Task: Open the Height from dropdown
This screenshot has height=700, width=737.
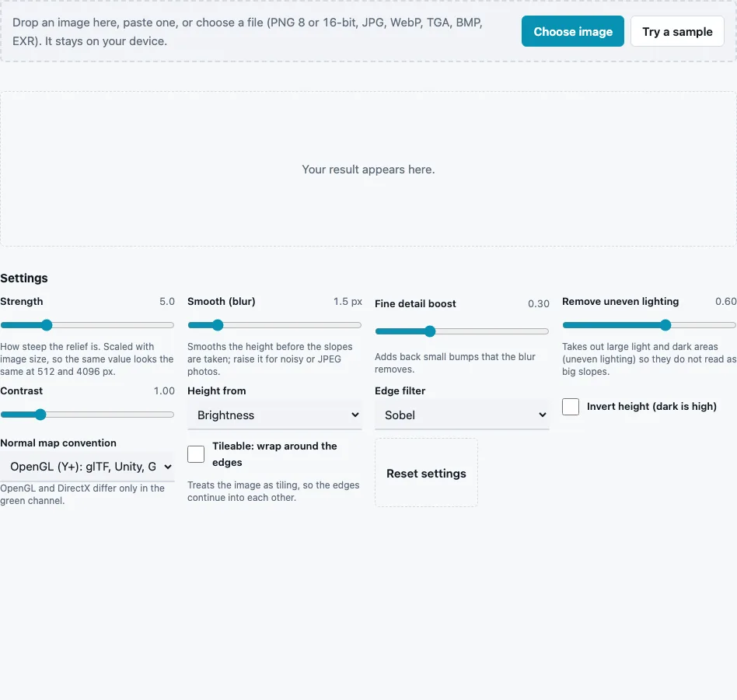Action: [274, 415]
